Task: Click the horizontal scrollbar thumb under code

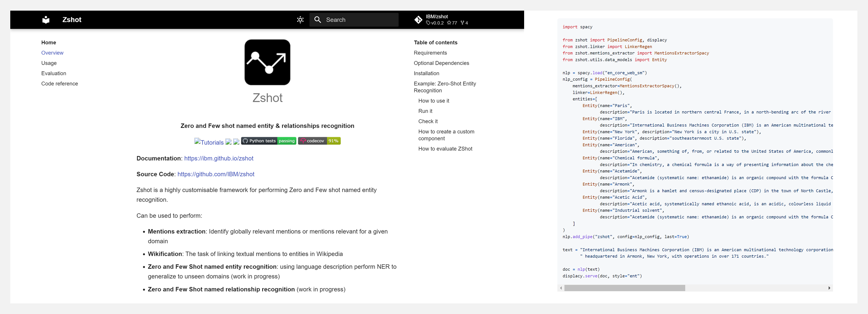Action: pos(625,288)
